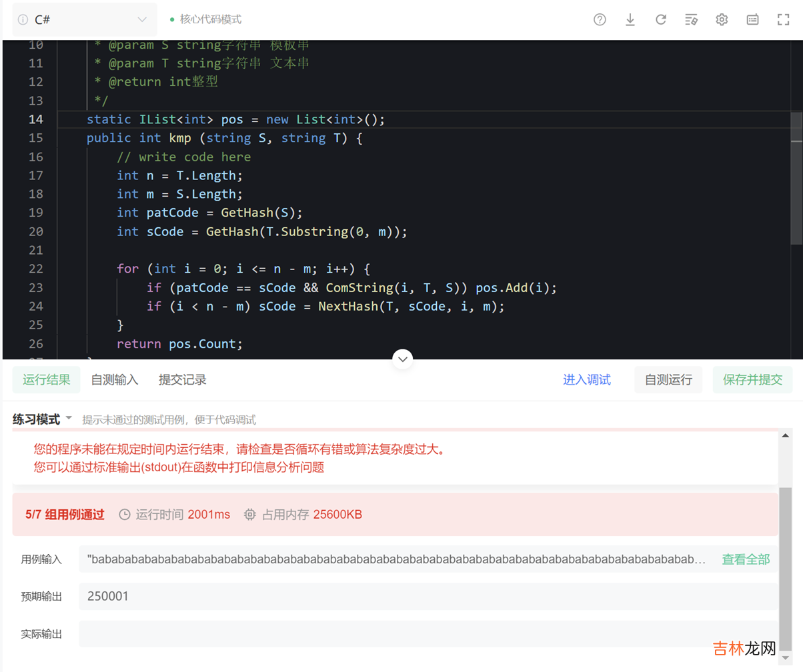Open the help question mark icon
This screenshot has height=672, width=803.
point(600,19)
